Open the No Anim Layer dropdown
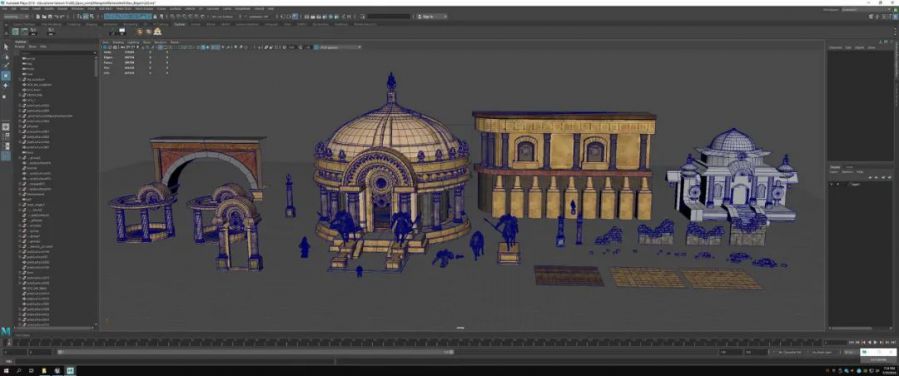Screen dimensions: 899x376 tap(823, 352)
